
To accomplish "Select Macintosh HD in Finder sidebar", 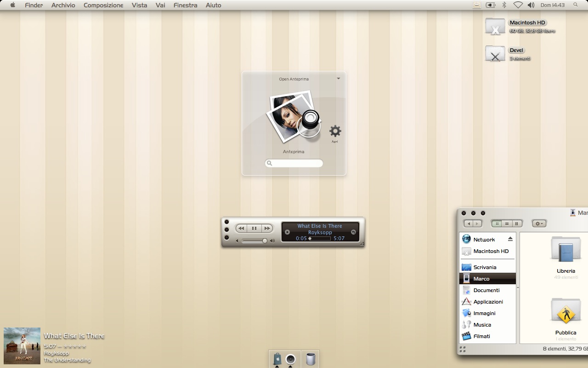I will pyautogui.click(x=487, y=251).
